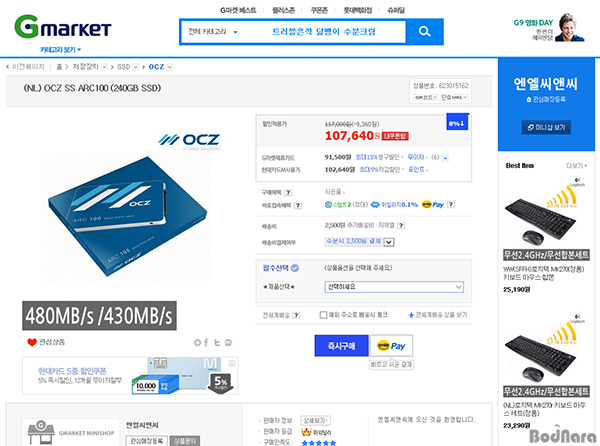Click help question mark beside 구매혜택
Viewport: 600px width, 446px height.
pos(288,192)
